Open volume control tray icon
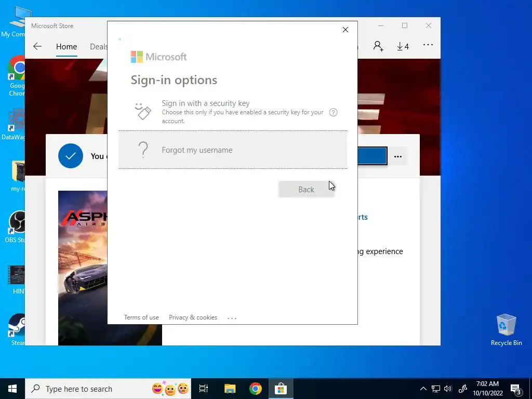 click(x=448, y=389)
